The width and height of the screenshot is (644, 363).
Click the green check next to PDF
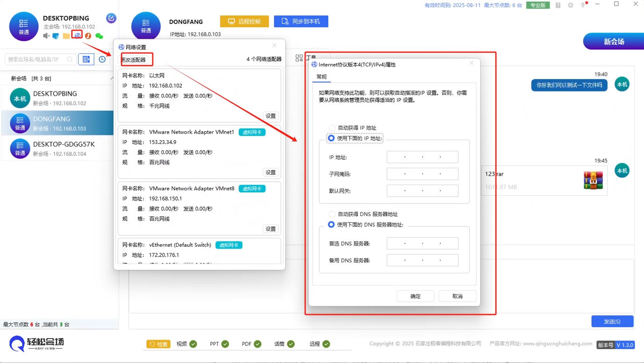point(258,344)
